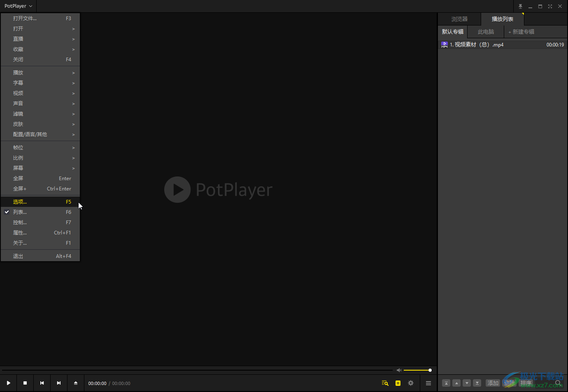Expand the 比例 submenu
568x392 pixels.
(40, 158)
